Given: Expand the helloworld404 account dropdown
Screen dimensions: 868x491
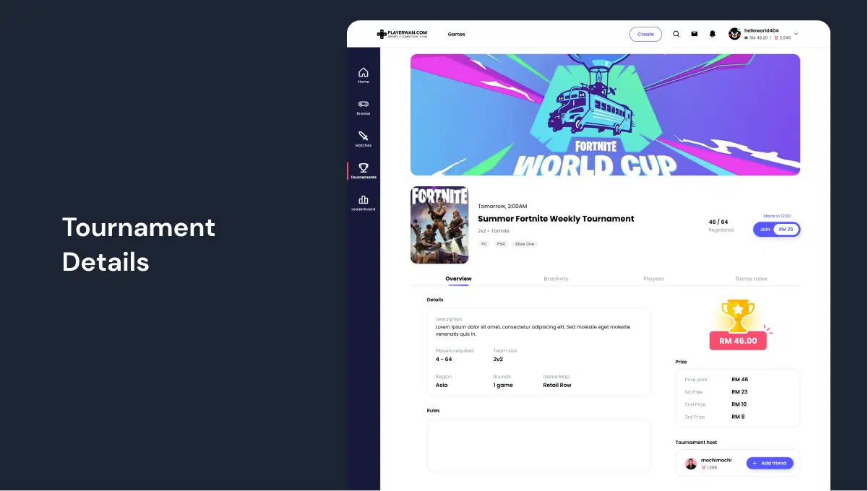Looking at the screenshot, I should pyautogui.click(x=796, y=34).
